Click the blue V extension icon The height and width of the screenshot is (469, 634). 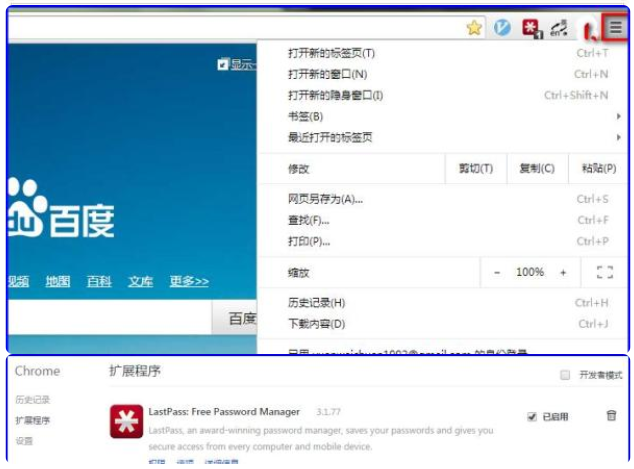click(x=502, y=27)
